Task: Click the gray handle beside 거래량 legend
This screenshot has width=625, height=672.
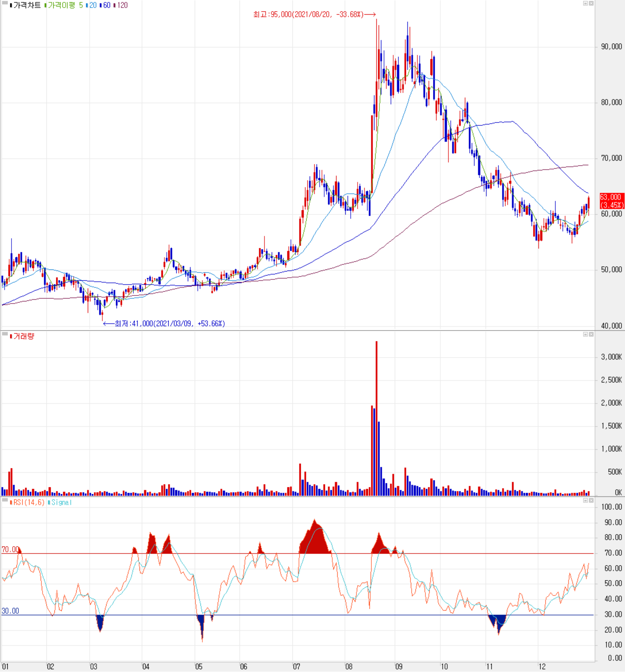Action: click(x=5, y=334)
